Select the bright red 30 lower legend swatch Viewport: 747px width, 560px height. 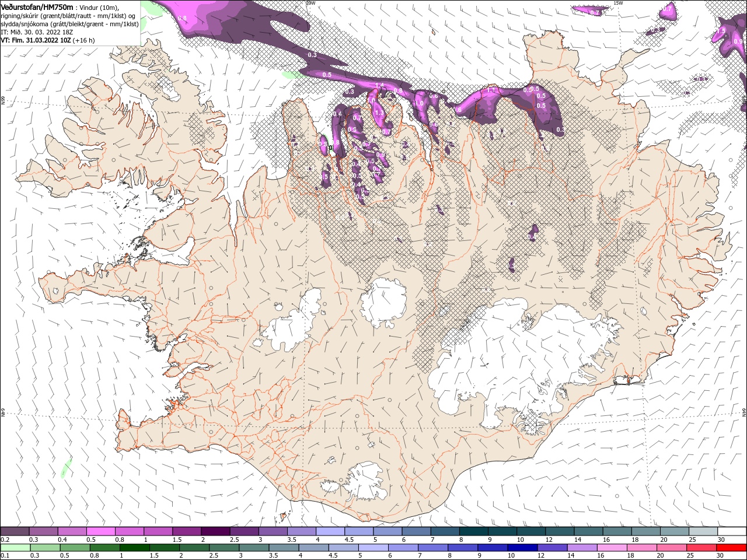pyautogui.click(x=731, y=548)
